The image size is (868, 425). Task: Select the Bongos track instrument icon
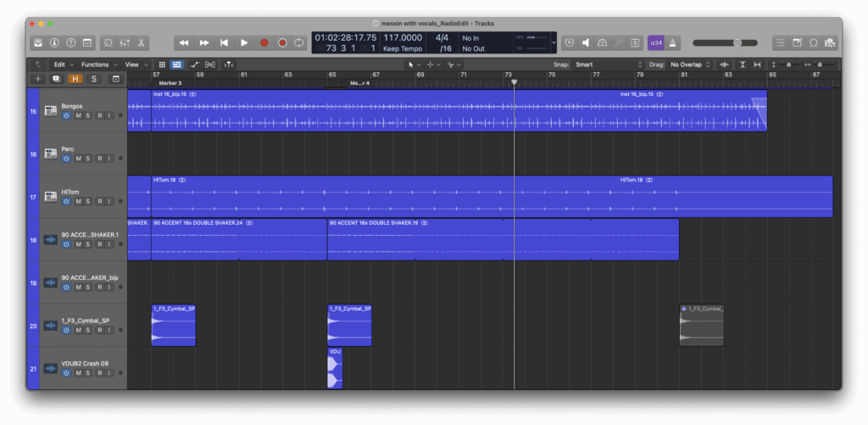(x=50, y=111)
